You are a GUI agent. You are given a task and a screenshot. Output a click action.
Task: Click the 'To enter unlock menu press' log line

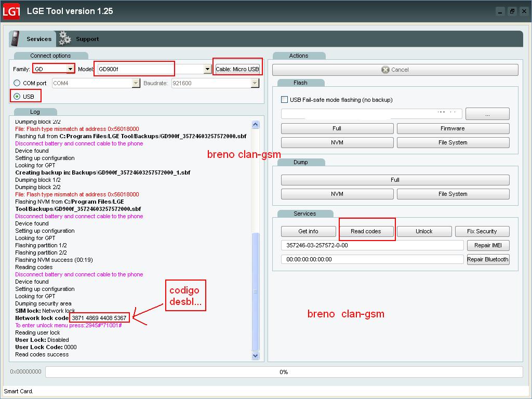pyautogui.click(x=69, y=325)
